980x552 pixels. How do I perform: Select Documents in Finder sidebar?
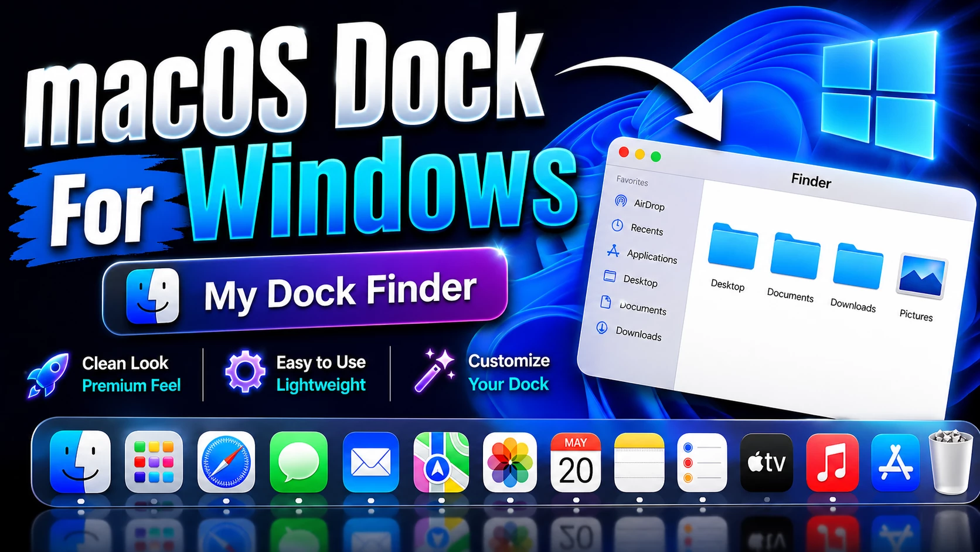point(634,306)
